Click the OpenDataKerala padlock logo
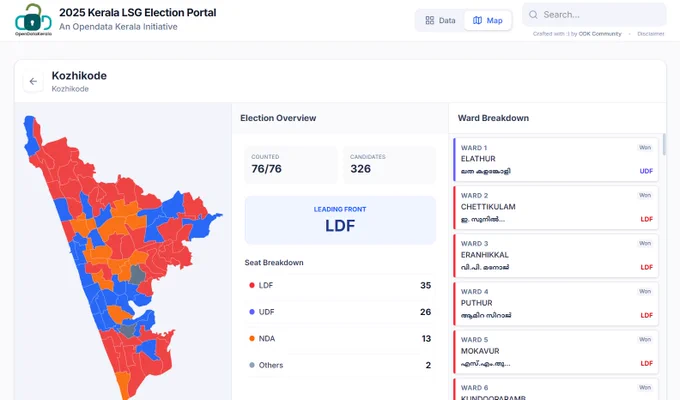This screenshot has height=400, width=680. 33,20
